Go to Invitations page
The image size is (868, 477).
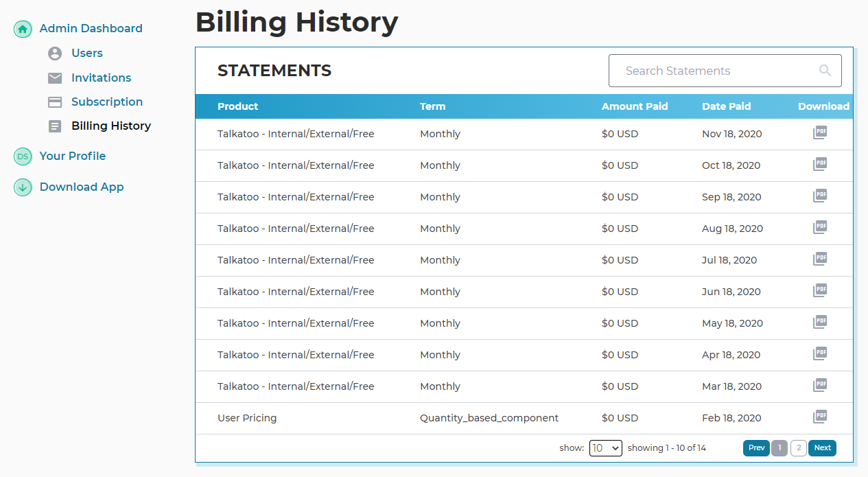(101, 78)
